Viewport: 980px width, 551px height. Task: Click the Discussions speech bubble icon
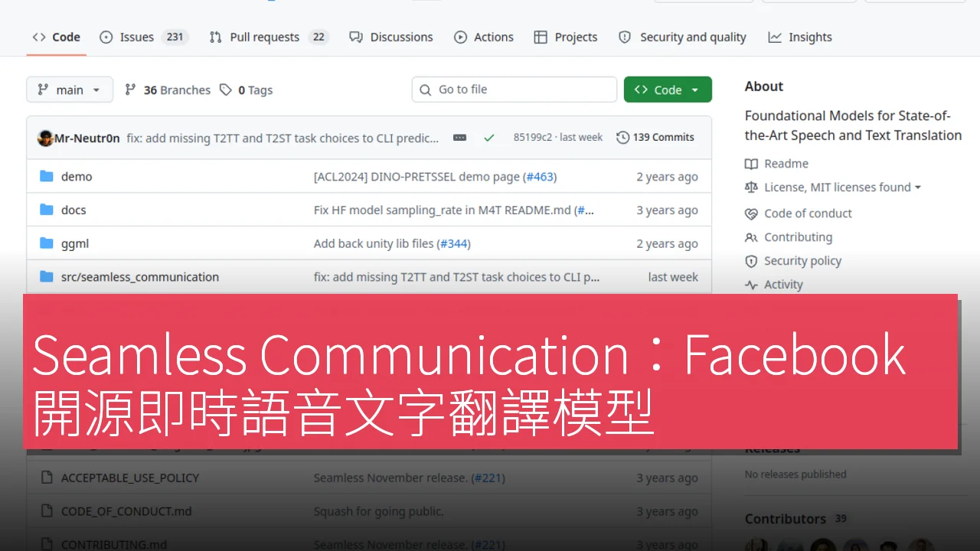tap(356, 37)
